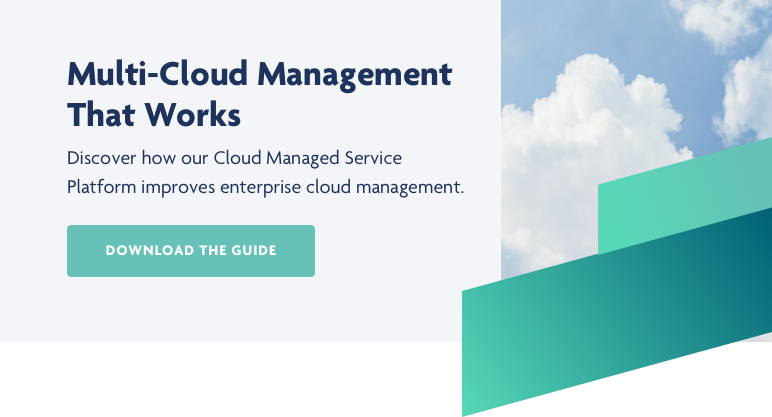Screen dimensions: 772x417
Task: Click empty light gray area below button
Action: [250, 310]
